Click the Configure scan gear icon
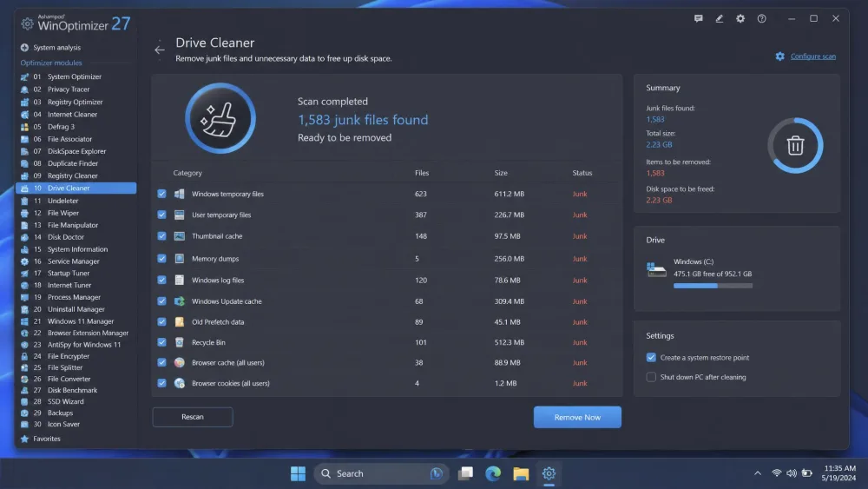This screenshot has height=489, width=868. [x=780, y=56]
